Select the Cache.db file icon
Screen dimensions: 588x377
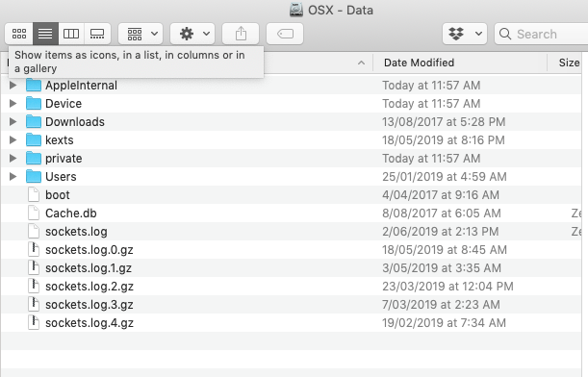tap(34, 214)
